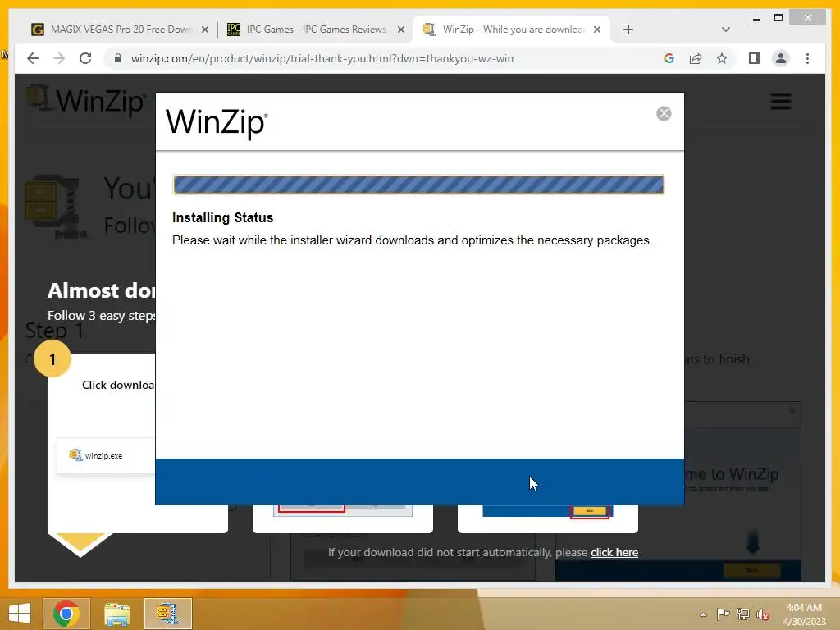
Task: Go back to previous page
Action: coord(33,58)
